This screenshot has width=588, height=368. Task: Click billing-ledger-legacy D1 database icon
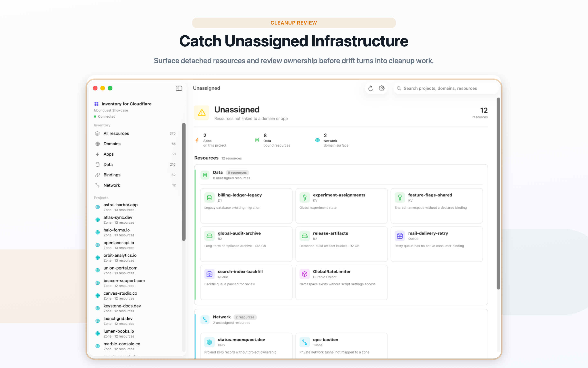click(x=209, y=197)
